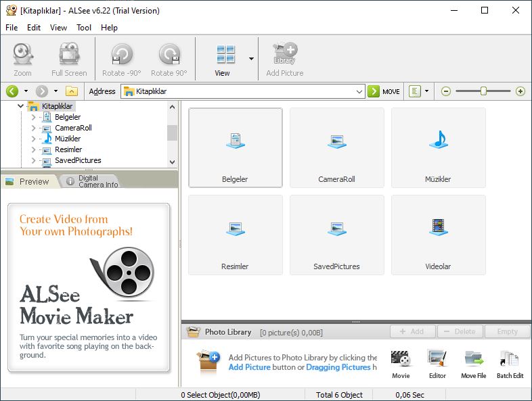Select Kitaplıklar in the folder tree
Image resolution: width=532 pixels, height=401 pixels.
pyautogui.click(x=57, y=106)
